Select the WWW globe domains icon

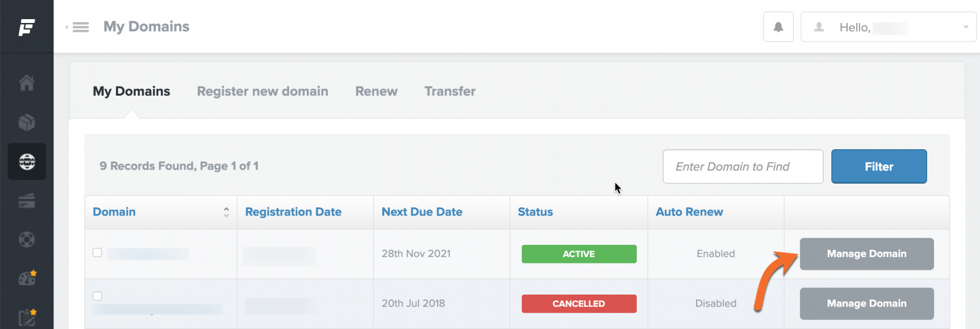point(27,161)
